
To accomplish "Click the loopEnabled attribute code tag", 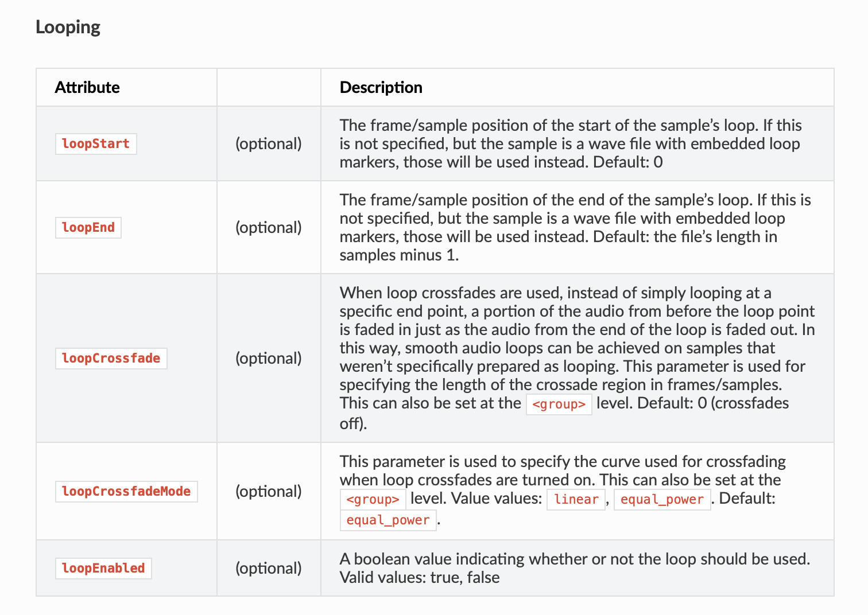I will [103, 568].
